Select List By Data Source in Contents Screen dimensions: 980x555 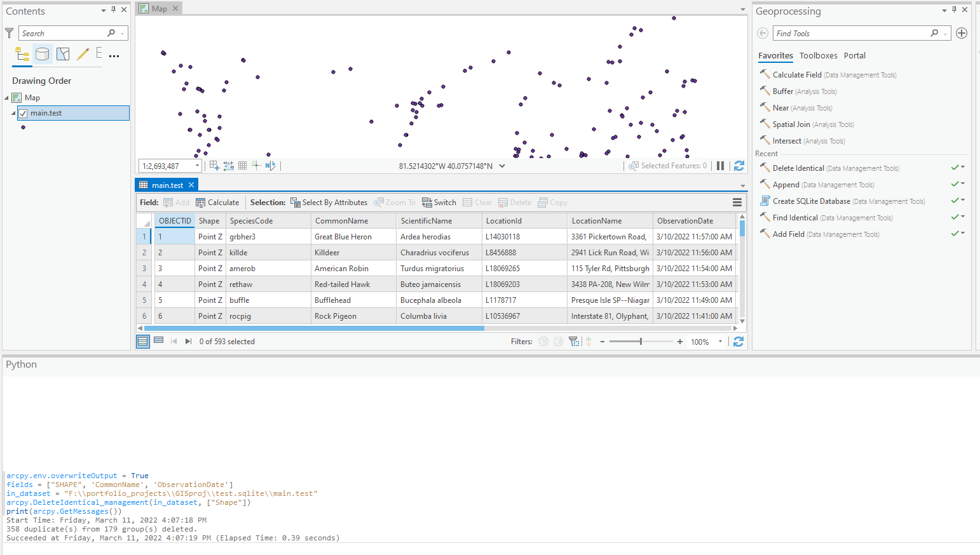tap(42, 54)
